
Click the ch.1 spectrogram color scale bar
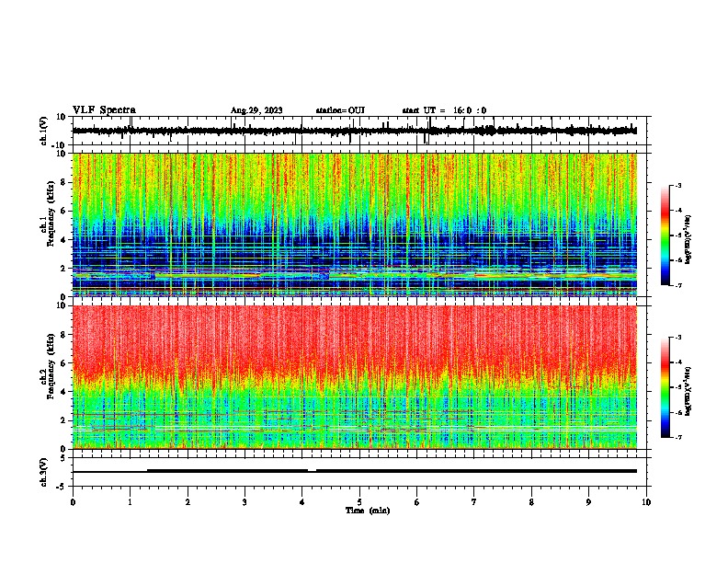tap(665, 236)
